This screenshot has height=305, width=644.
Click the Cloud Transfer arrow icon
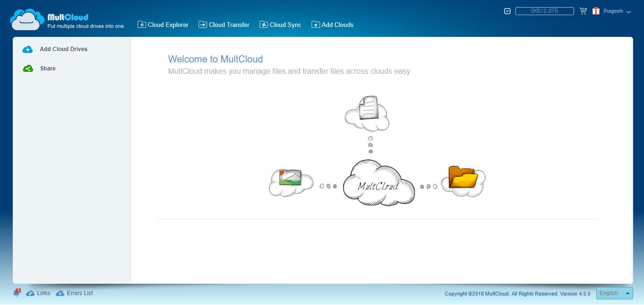coord(203,25)
